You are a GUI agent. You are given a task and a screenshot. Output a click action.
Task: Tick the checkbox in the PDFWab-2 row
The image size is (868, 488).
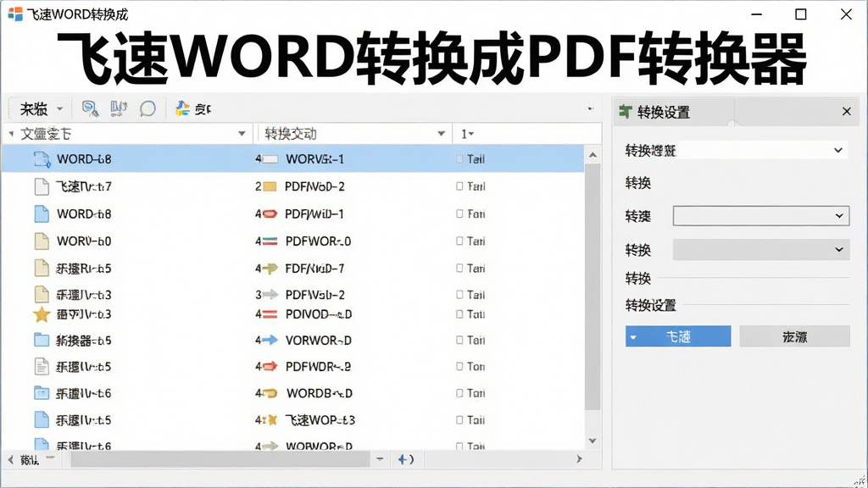459,294
